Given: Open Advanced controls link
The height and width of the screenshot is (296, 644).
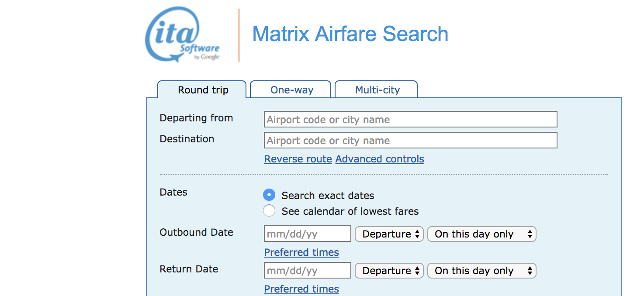Looking at the screenshot, I should click(380, 159).
